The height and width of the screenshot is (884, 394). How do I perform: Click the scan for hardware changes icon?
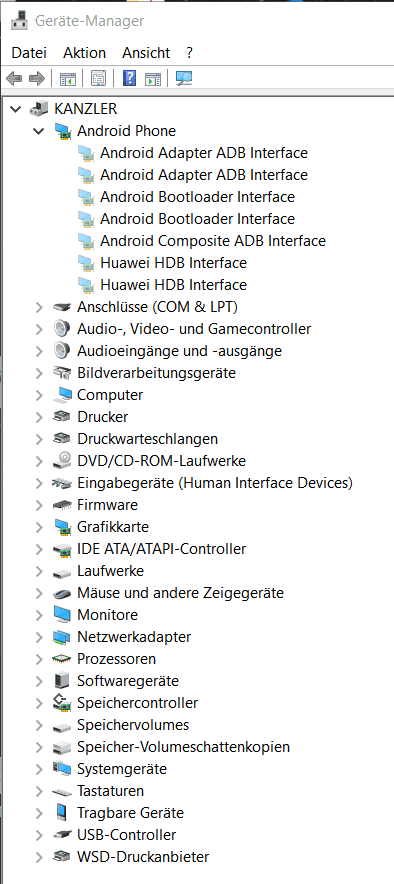pyautogui.click(x=184, y=78)
